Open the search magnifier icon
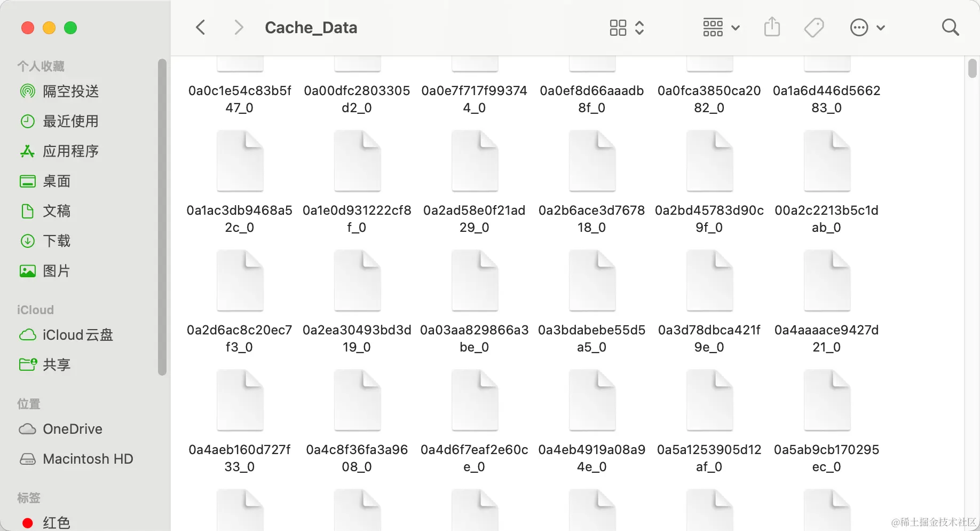This screenshot has height=531, width=980. tap(950, 27)
